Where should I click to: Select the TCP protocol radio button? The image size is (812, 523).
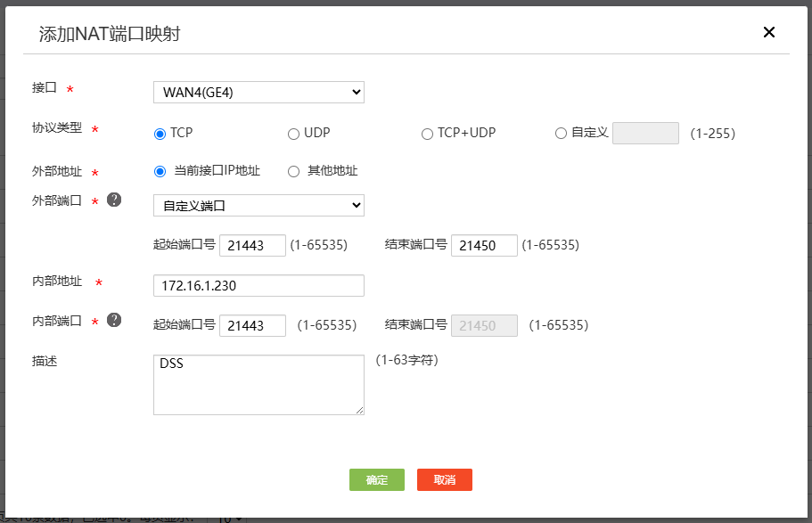[x=160, y=134]
